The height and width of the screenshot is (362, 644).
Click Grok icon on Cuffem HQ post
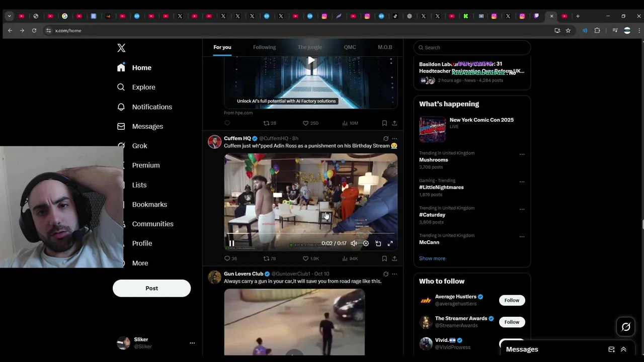tap(386, 138)
